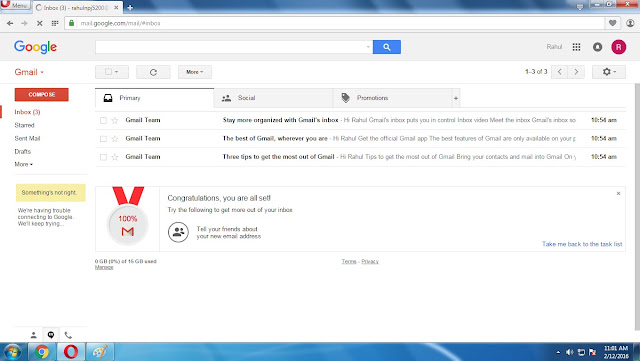This screenshot has width=640, height=361.
Task: Go to older messages arrow
Action: click(x=576, y=72)
